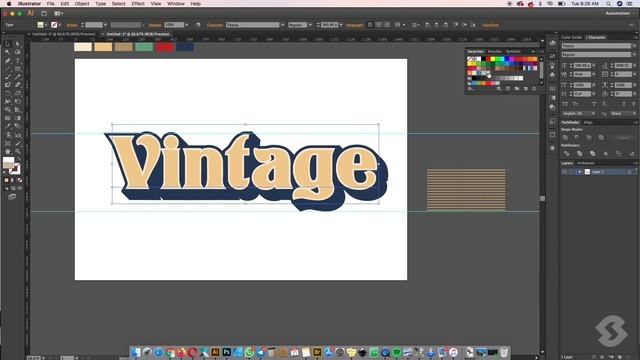The height and width of the screenshot is (360, 640).
Task: Click Intersect shape mode in Pathfinder
Action: point(589,138)
